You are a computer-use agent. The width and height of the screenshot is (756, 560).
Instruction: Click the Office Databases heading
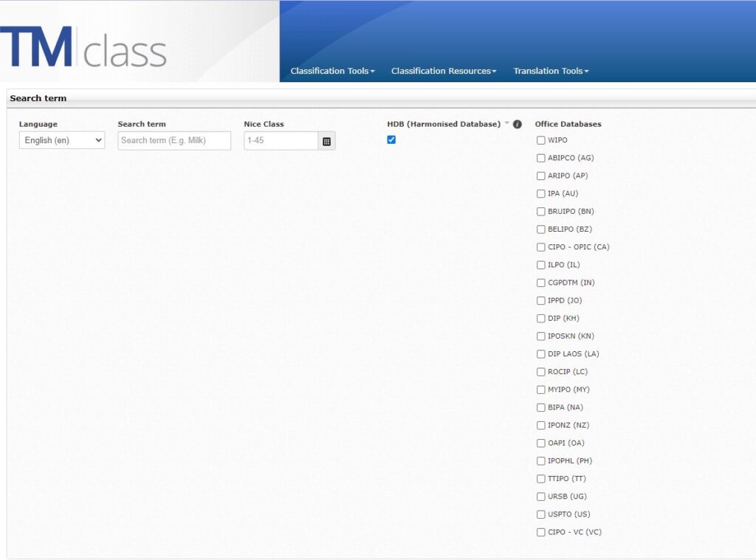tap(568, 124)
